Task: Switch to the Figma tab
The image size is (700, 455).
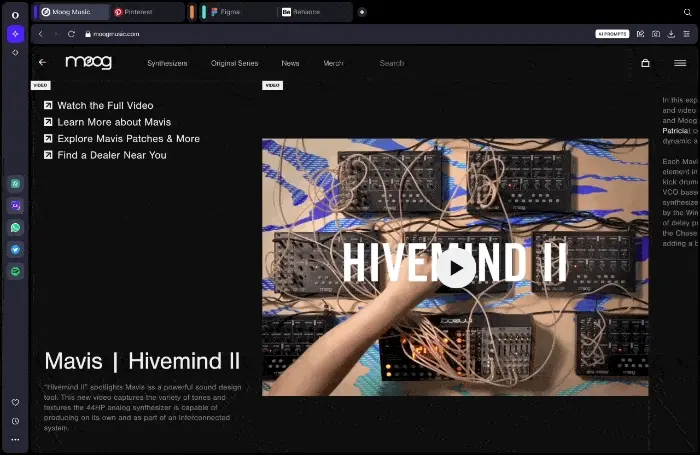Action: click(241, 12)
